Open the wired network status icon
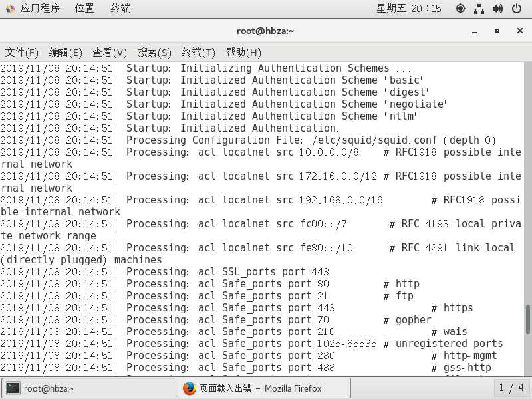Screen dimensions: 532x399 479,9
